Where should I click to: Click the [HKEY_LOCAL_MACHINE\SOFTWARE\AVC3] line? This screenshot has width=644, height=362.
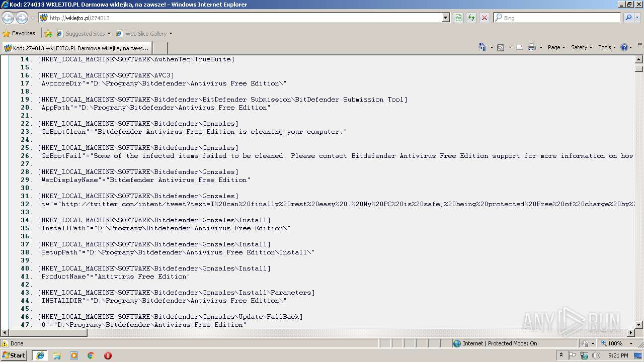[x=106, y=75]
